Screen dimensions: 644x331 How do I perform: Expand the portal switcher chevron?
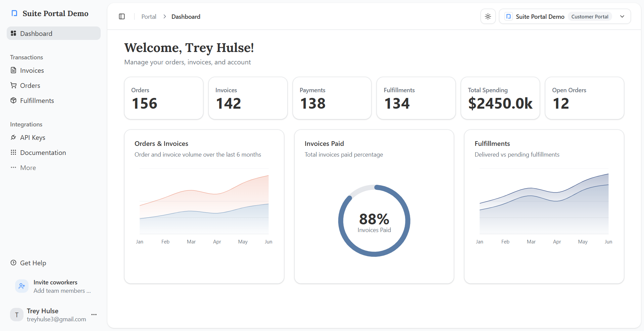[622, 16]
